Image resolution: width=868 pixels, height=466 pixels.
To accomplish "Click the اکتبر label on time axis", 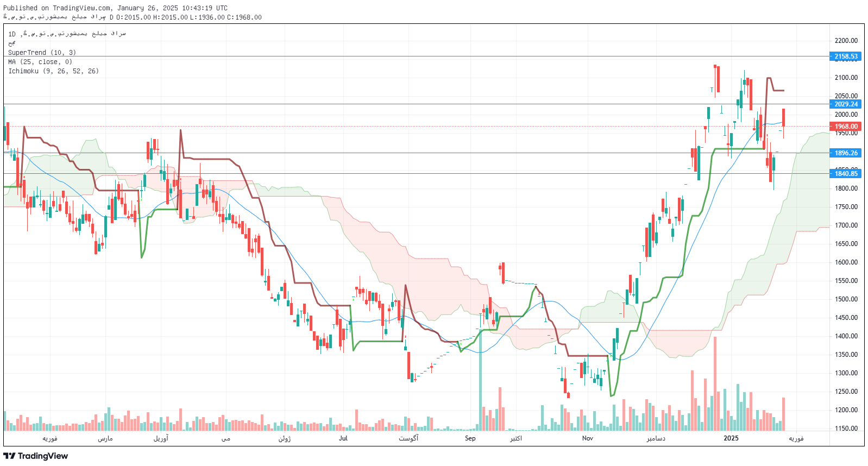I will 516,438.
